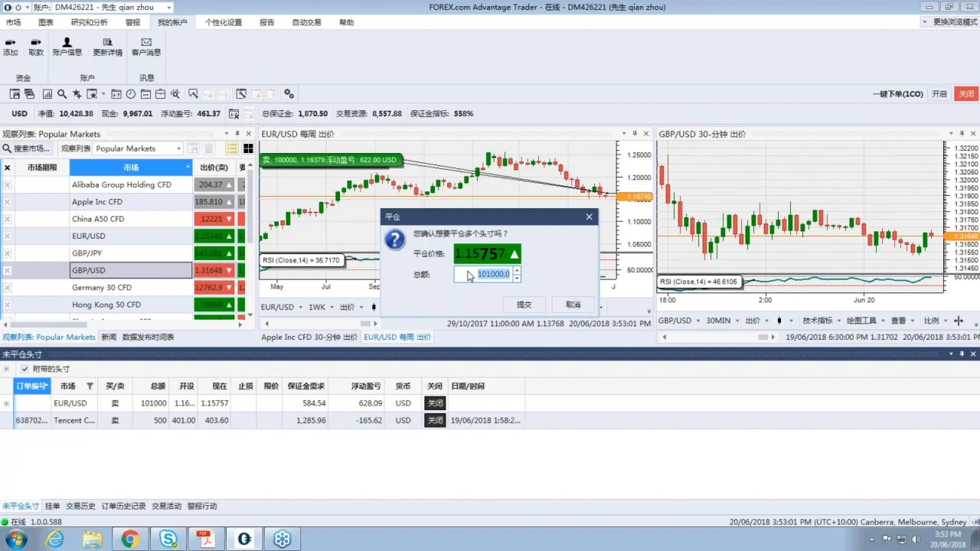Click the magnifier search icon in toolbar
This screenshot has width=980, height=551.
coord(62,94)
